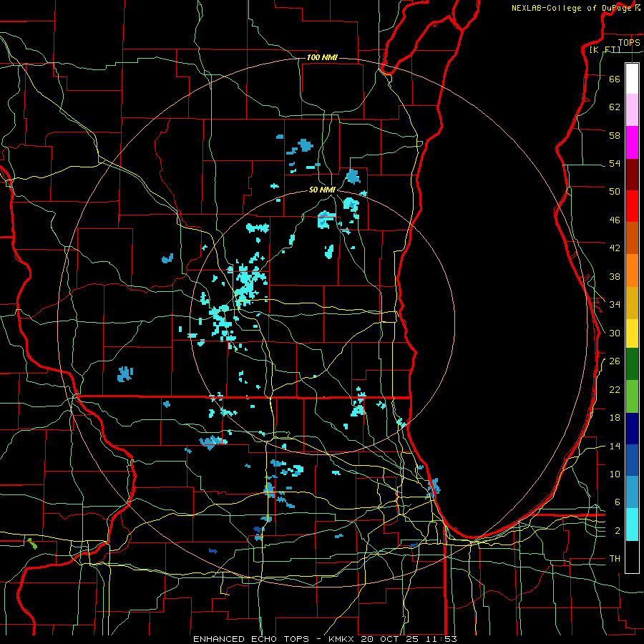Click the legend value '18'
644x644 pixels.
click(x=615, y=418)
